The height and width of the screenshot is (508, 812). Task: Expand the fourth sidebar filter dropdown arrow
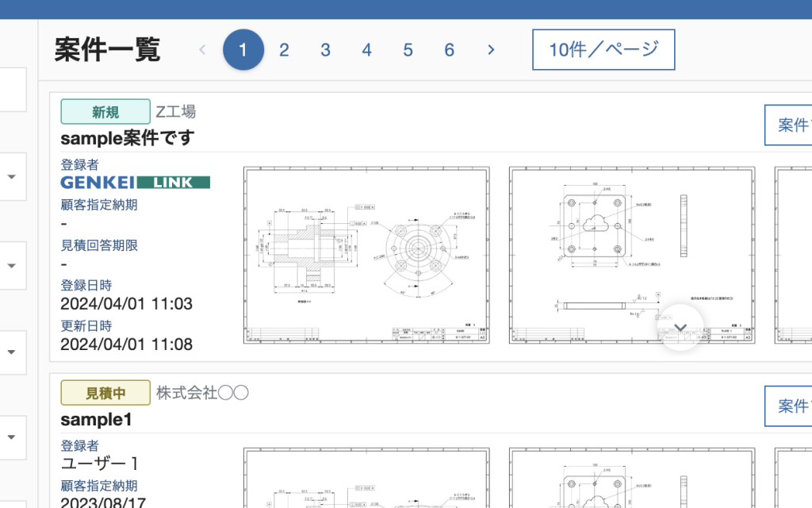tap(11, 437)
